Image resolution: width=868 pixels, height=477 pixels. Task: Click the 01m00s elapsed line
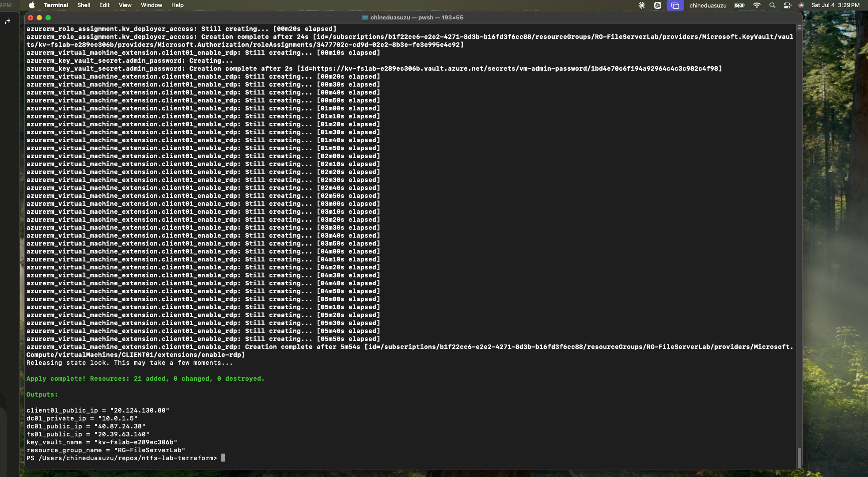[203, 108]
